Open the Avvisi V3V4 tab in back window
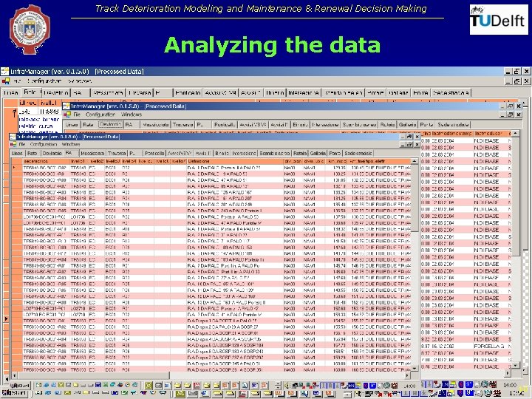This screenshot has height=399, width=532. point(220,92)
